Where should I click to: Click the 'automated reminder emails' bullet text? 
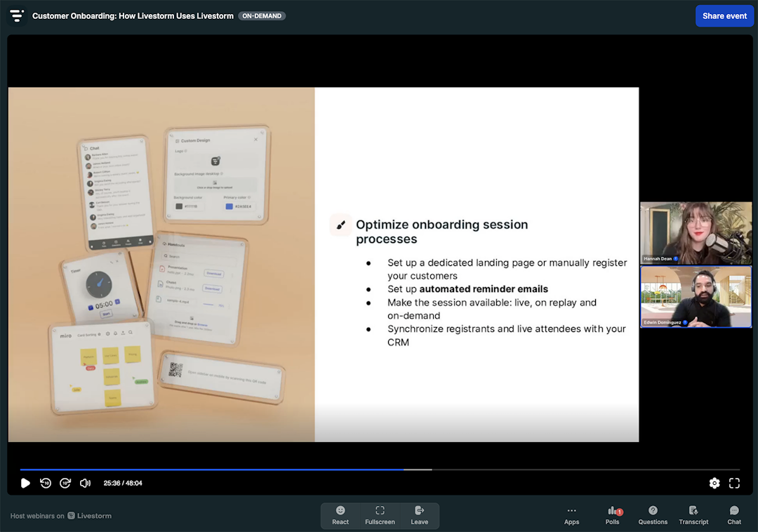(484, 289)
